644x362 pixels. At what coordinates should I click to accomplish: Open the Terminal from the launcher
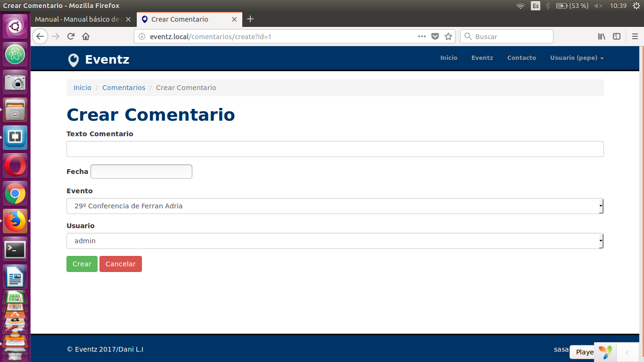click(x=16, y=249)
